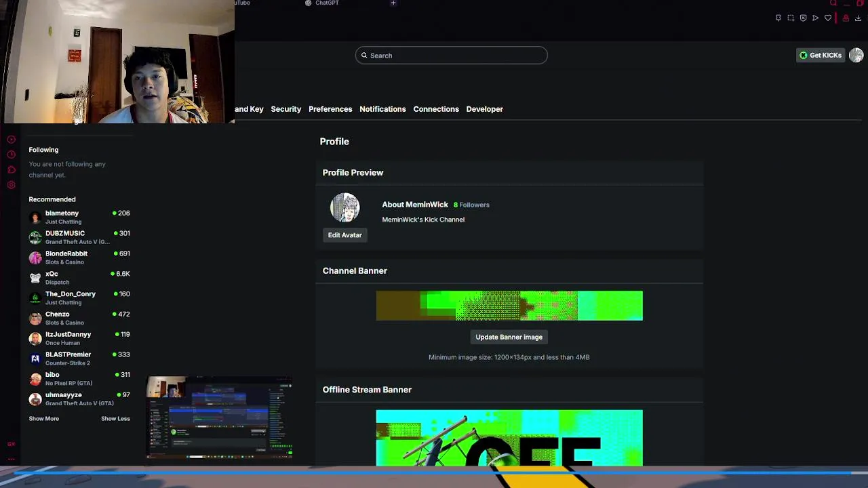This screenshot has height=488, width=868.
Task: Click the heart bookmark icon in toolbar
Action: tap(828, 18)
